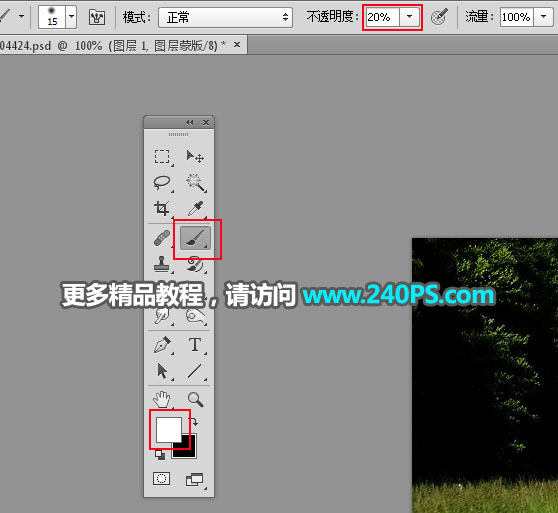
Task: Select the Horizontal Type tool
Action: 195,345
